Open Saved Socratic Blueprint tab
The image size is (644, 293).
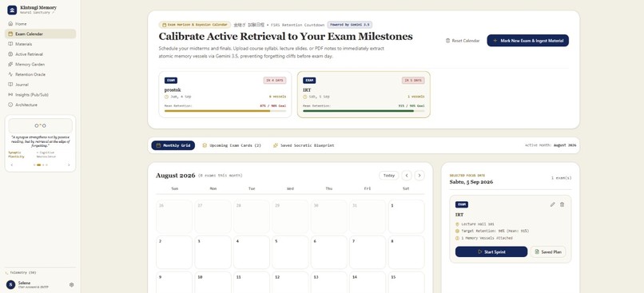click(x=304, y=145)
